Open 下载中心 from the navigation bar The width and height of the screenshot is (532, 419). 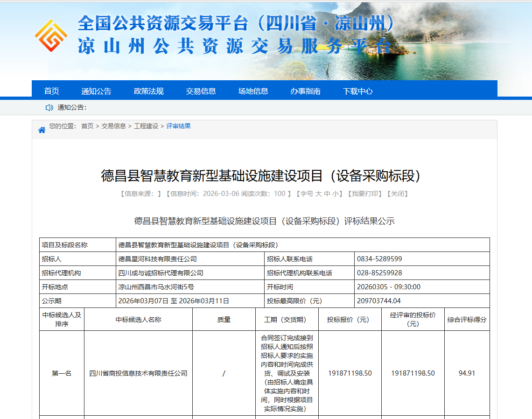(x=357, y=91)
